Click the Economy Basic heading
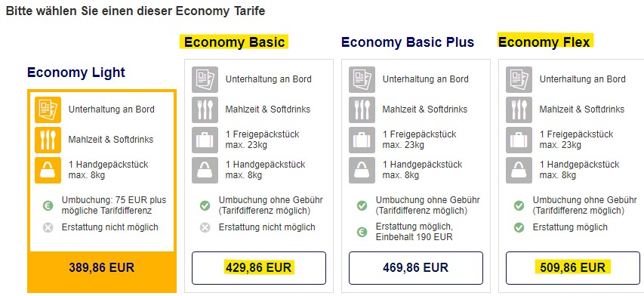The image size is (644, 296). [x=234, y=42]
